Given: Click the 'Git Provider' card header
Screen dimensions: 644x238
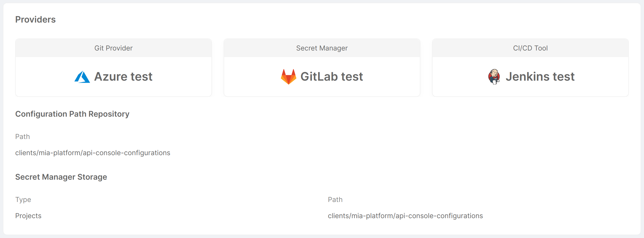Looking at the screenshot, I should pos(114,48).
